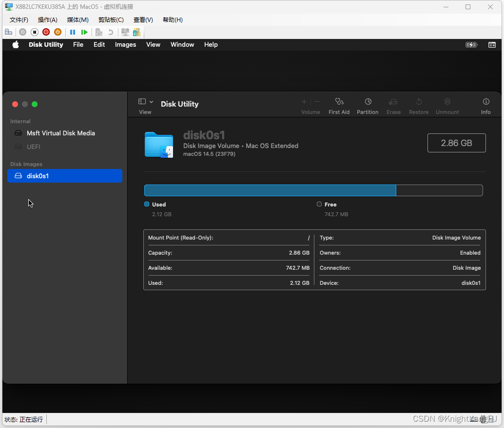Image resolution: width=504 pixels, height=428 pixels.
Task: Run First Aid on the disk
Action: [339, 106]
